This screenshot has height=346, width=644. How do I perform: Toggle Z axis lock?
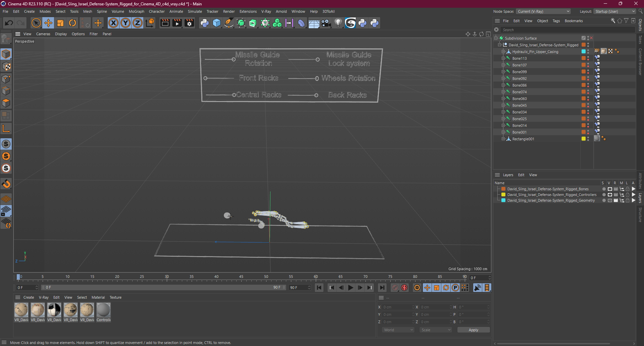[x=138, y=23]
